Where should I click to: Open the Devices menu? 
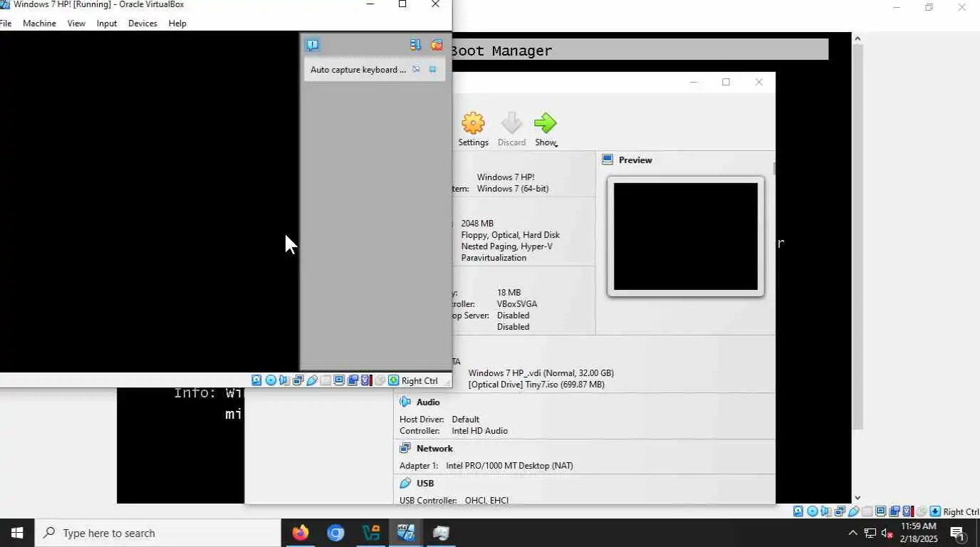pos(142,24)
